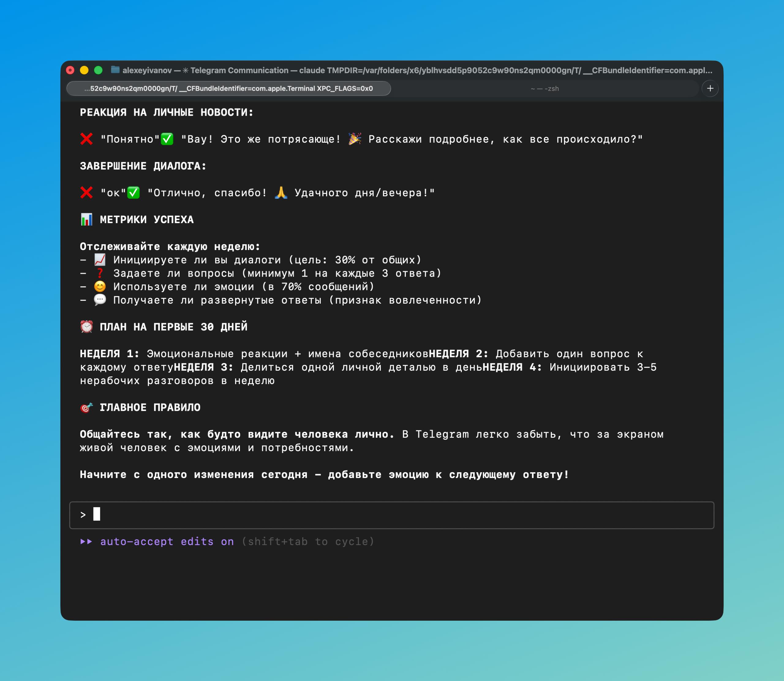784x681 pixels.
Task: Click the dart target emoji near ГЛАВНОЕ ПРАВИЛО
Action: click(86, 407)
